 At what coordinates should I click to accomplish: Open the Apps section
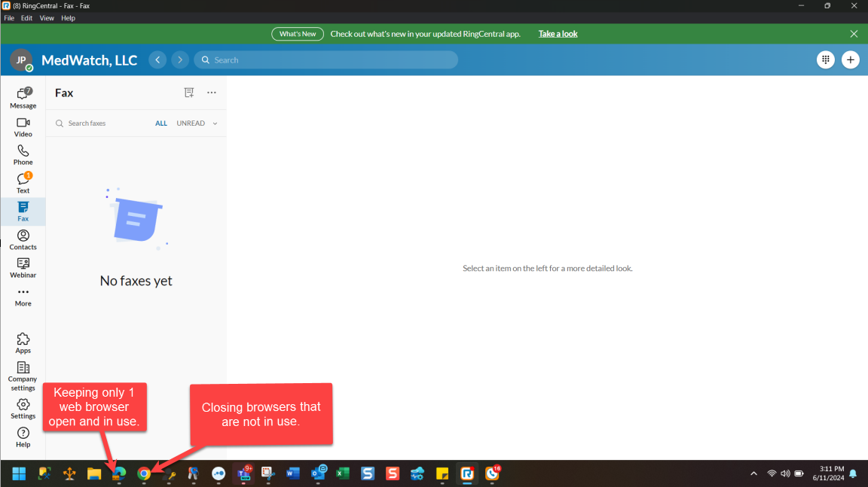pos(23,342)
